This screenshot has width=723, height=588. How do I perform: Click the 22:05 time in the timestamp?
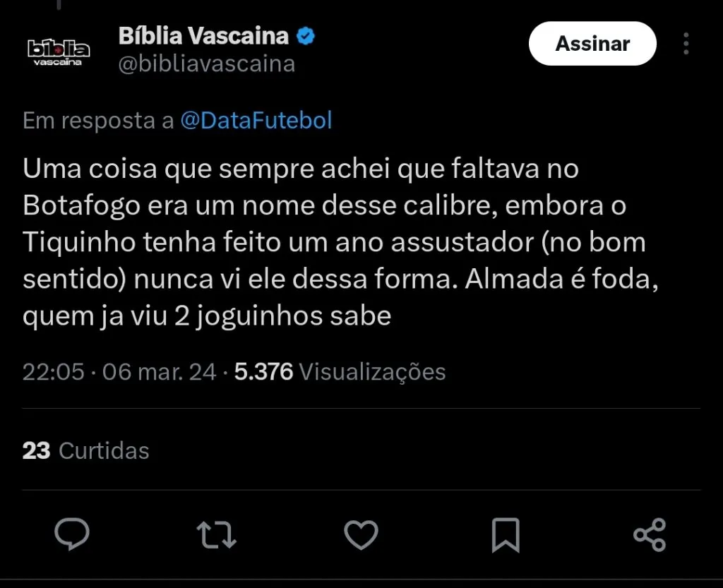(53, 371)
